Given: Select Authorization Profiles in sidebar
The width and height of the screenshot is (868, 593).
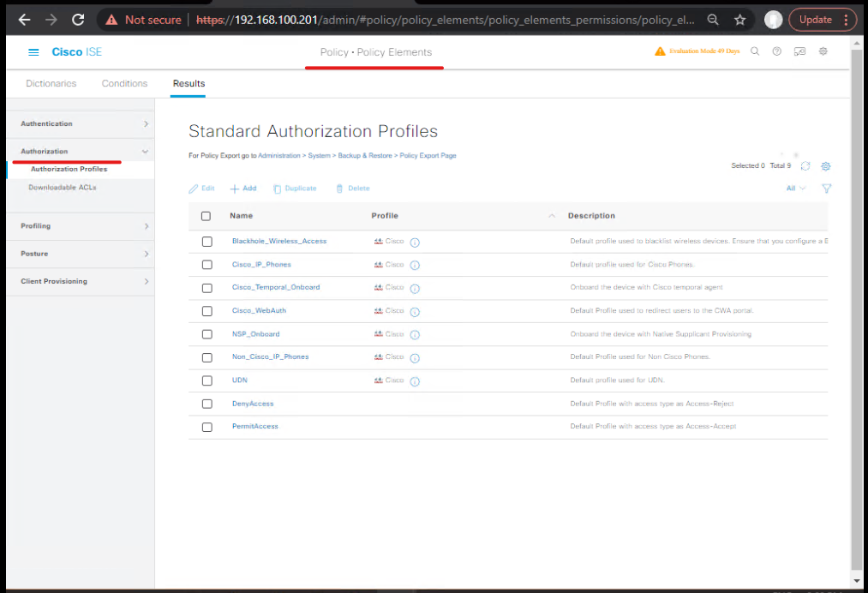Looking at the screenshot, I should 69,170.
